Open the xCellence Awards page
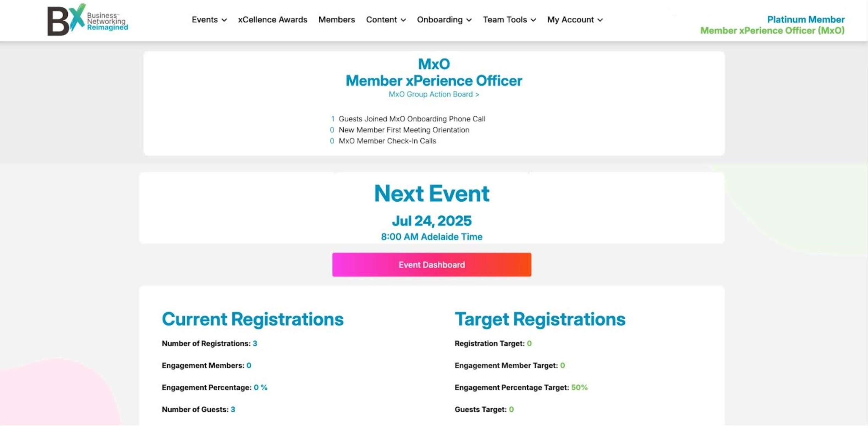Screen dimensions: 868x426 tap(272, 20)
